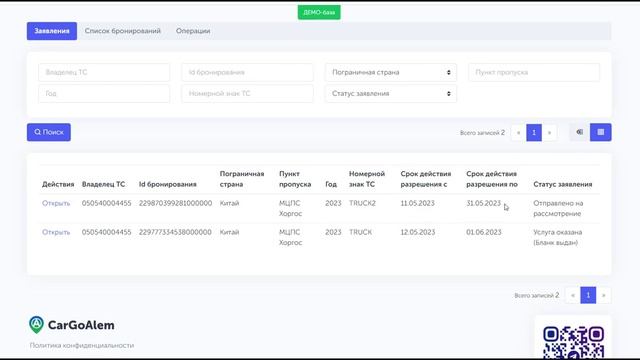This screenshot has height=360, width=640.
Task: Click the Статус заявления column header
Action: tap(562, 184)
